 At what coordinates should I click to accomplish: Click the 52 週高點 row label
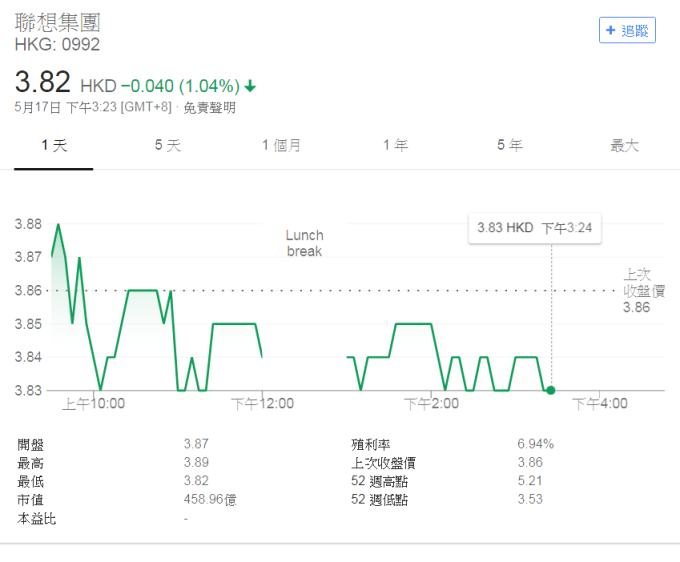point(379,481)
